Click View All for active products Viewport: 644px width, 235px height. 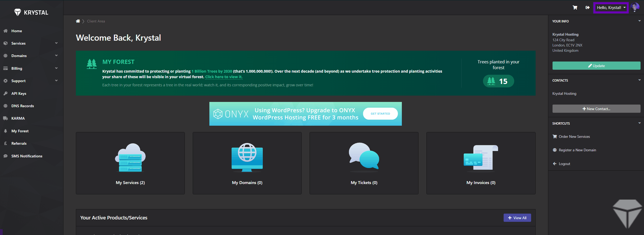click(517, 218)
